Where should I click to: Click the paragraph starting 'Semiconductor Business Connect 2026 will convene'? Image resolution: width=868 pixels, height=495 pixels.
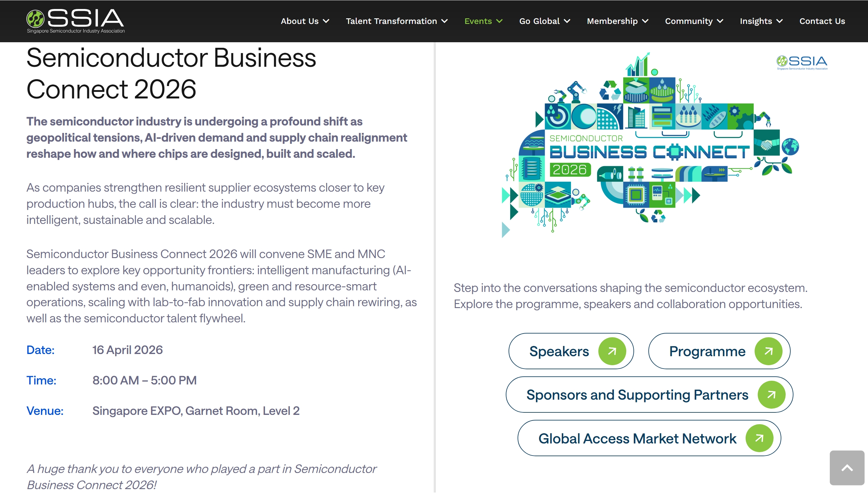tap(222, 286)
